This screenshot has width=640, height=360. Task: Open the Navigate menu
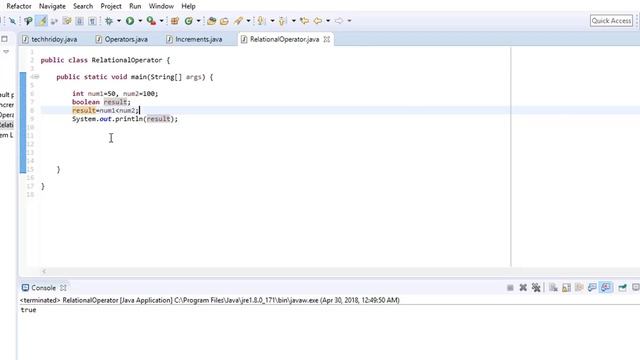tap(52, 7)
